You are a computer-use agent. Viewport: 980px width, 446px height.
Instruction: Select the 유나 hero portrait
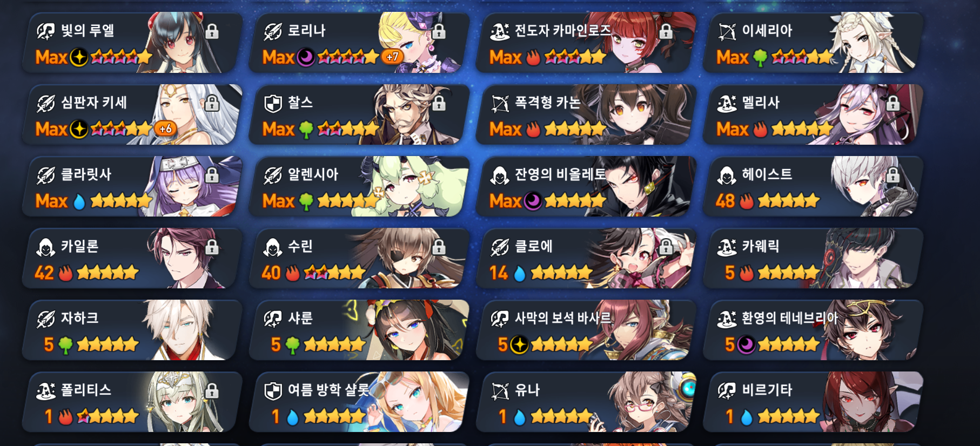coord(648,402)
